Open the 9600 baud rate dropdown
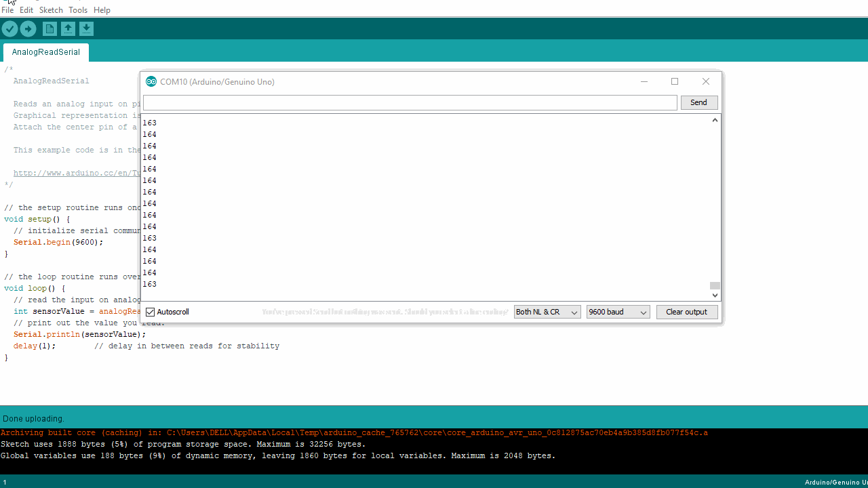Screen dimensions: 868x488 point(618,312)
